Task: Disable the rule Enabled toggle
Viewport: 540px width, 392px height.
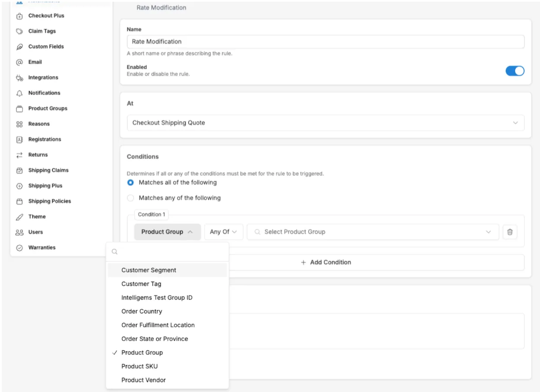Action: click(x=515, y=71)
